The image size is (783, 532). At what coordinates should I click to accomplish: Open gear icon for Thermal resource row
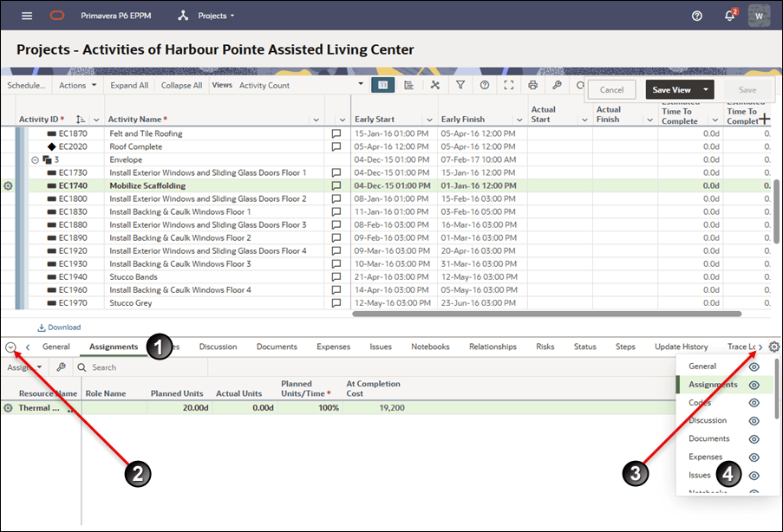(x=8, y=408)
